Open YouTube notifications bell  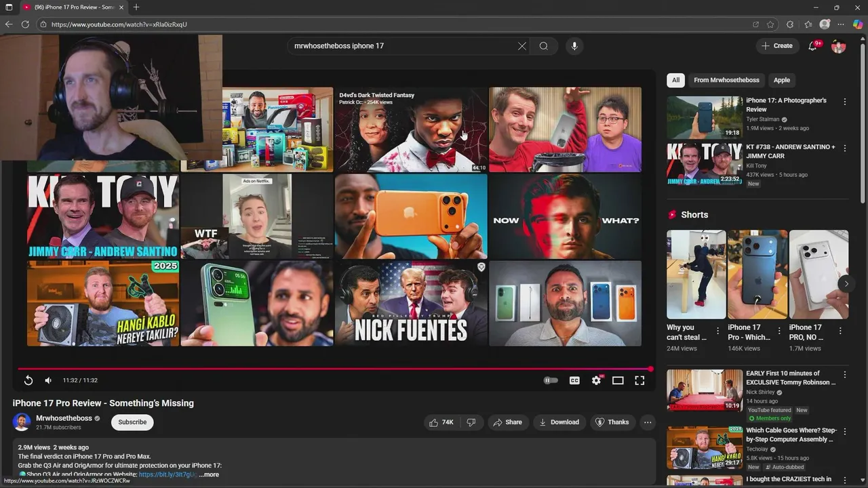813,46
